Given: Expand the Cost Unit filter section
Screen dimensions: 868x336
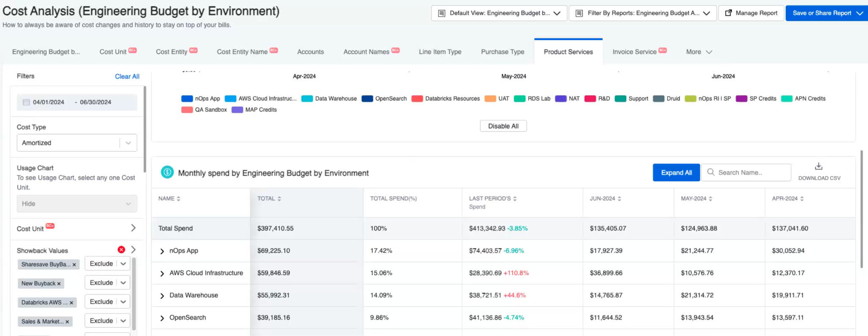Looking at the screenshot, I should click(133, 228).
